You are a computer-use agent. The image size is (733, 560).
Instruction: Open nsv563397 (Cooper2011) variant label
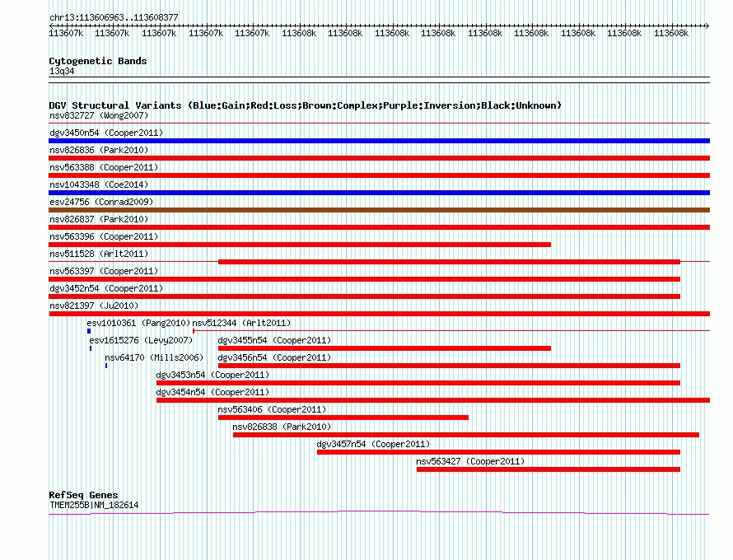(x=104, y=271)
